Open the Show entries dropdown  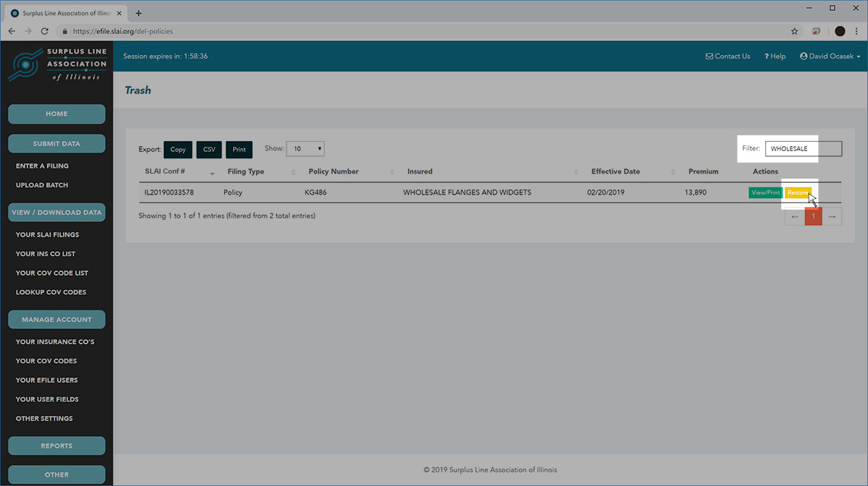pos(305,148)
